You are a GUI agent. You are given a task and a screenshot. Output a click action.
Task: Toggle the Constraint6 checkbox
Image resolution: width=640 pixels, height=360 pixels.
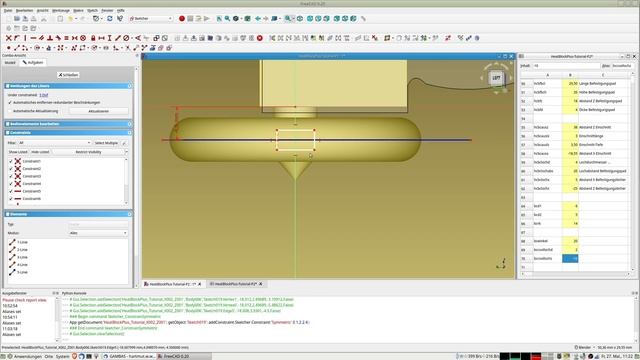click(11, 198)
